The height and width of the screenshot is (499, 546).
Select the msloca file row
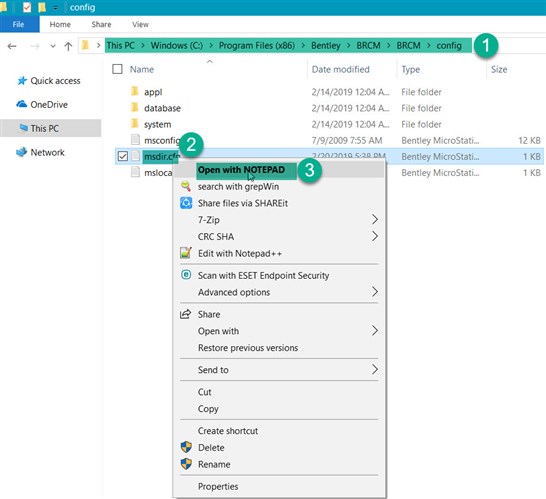pos(158,173)
